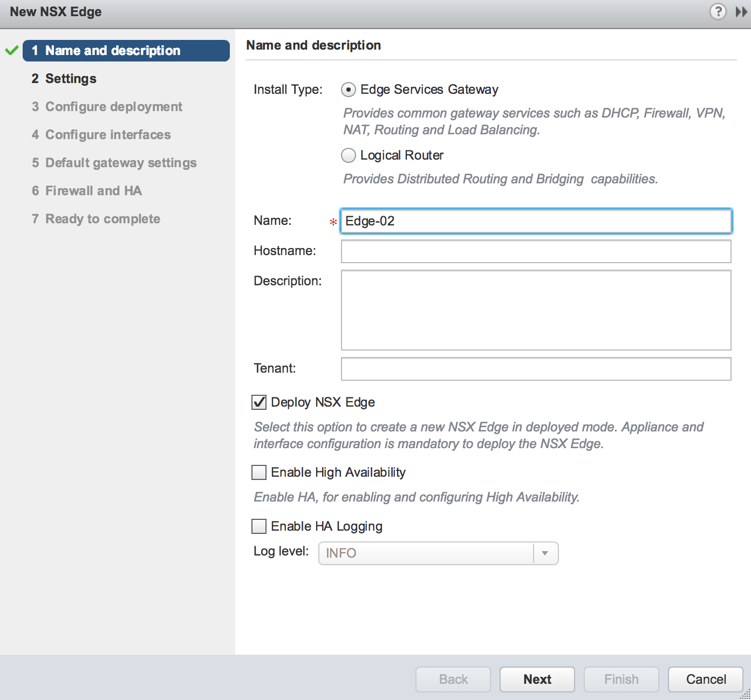This screenshot has height=700, width=751.
Task: Click the INFO log level combo box
Action: (426, 553)
